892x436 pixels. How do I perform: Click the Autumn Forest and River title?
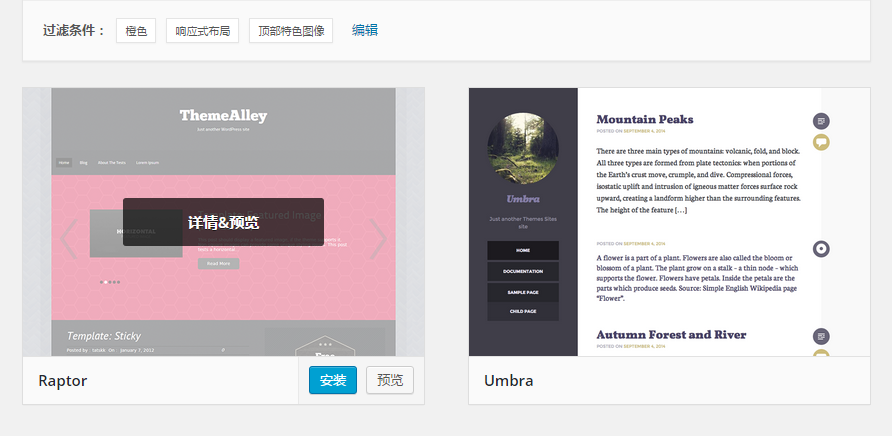pyautogui.click(x=671, y=335)
